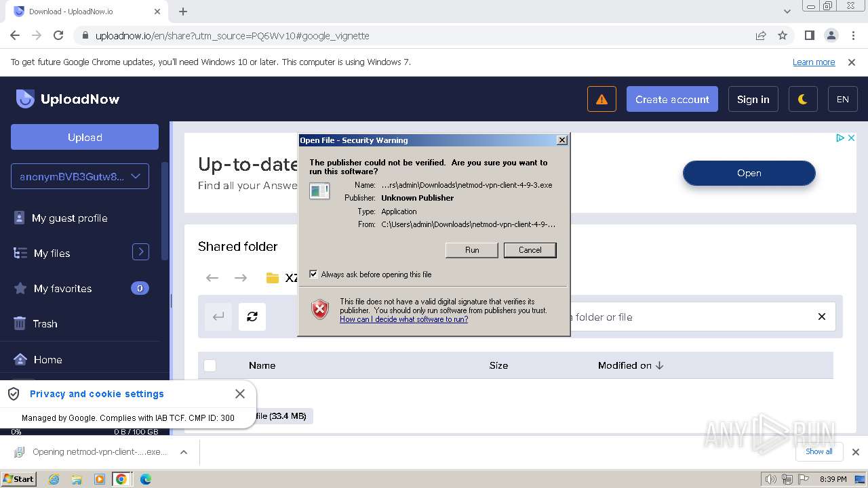This screenshot has height=488, width=868.
Task: Click the system clock 8:39 PM
Action: click(x=833, y=479)
